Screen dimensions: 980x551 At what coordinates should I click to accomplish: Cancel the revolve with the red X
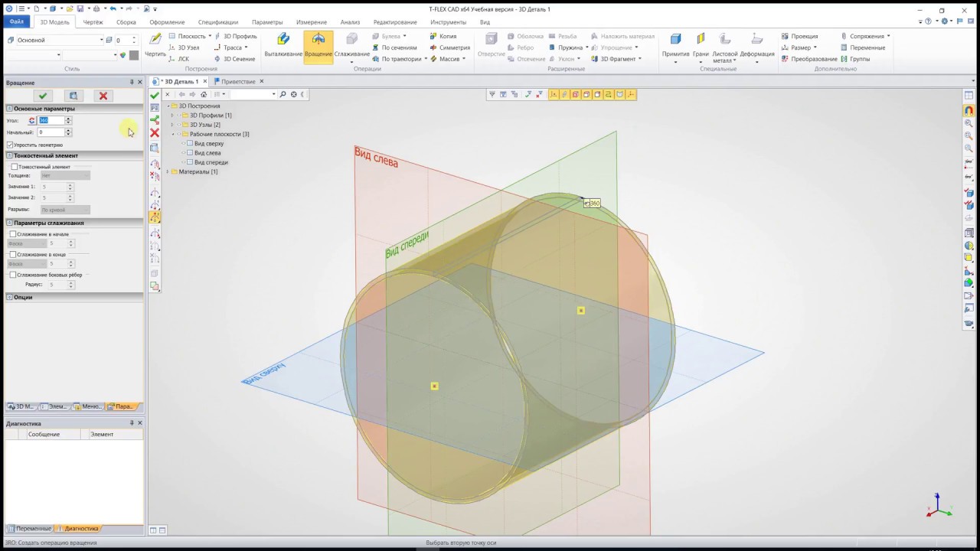pos(103,96)
